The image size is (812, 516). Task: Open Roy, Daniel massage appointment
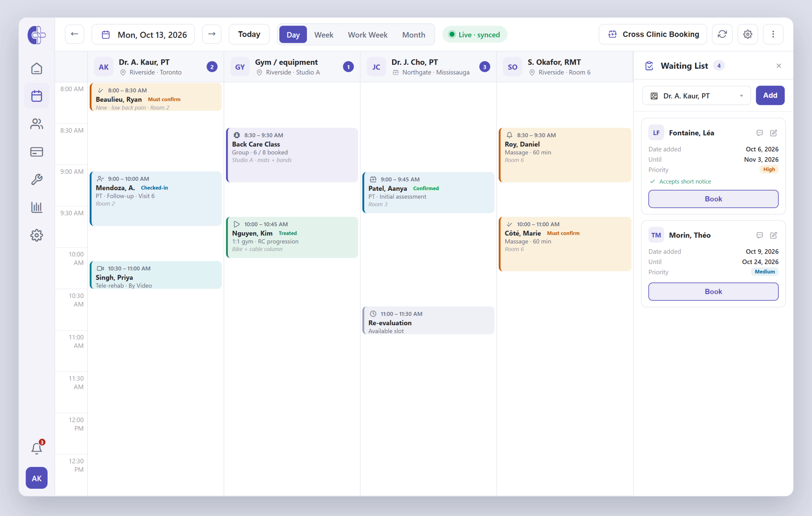point(565,155)
